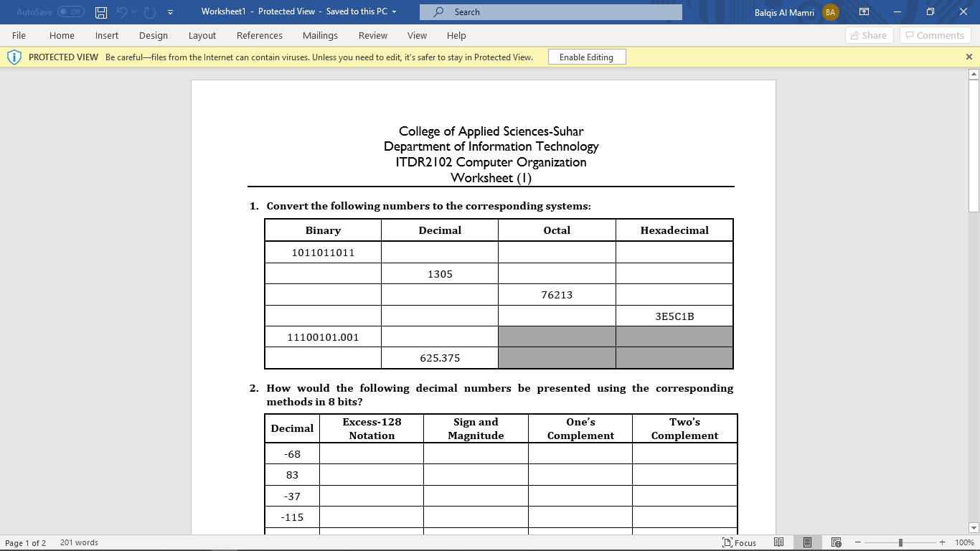Open the Quick Access Toolbar customization dropdown

(x=170, y=11)
